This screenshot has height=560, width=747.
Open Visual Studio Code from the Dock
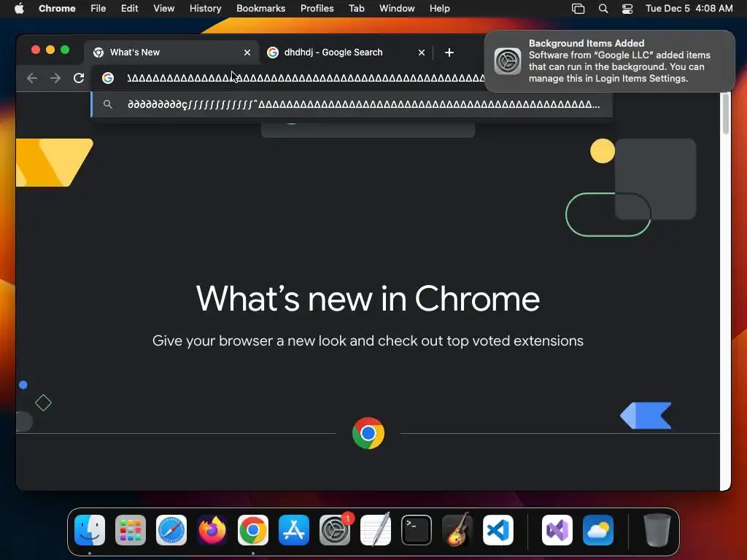click(x=498, y=530)
